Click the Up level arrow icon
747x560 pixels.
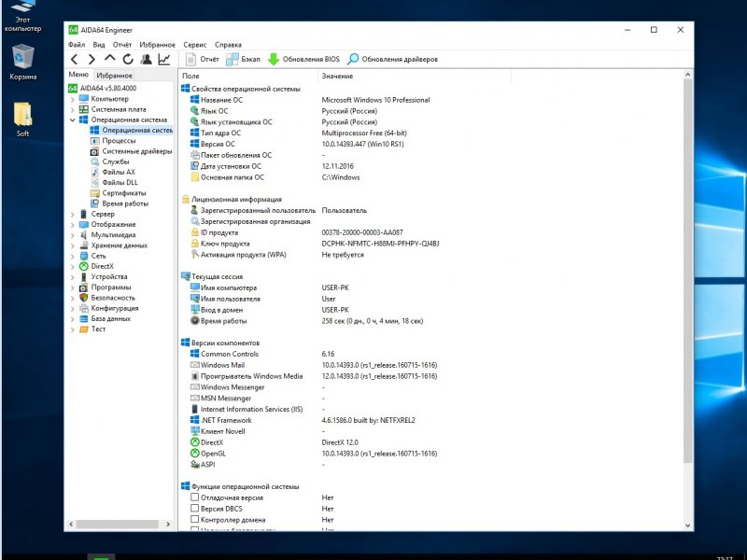[110, 59]
